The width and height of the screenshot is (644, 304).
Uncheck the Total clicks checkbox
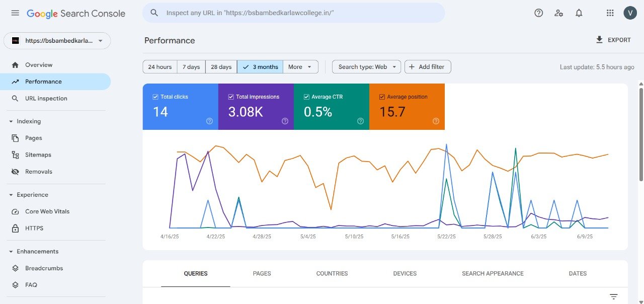(x=155, y=97)
